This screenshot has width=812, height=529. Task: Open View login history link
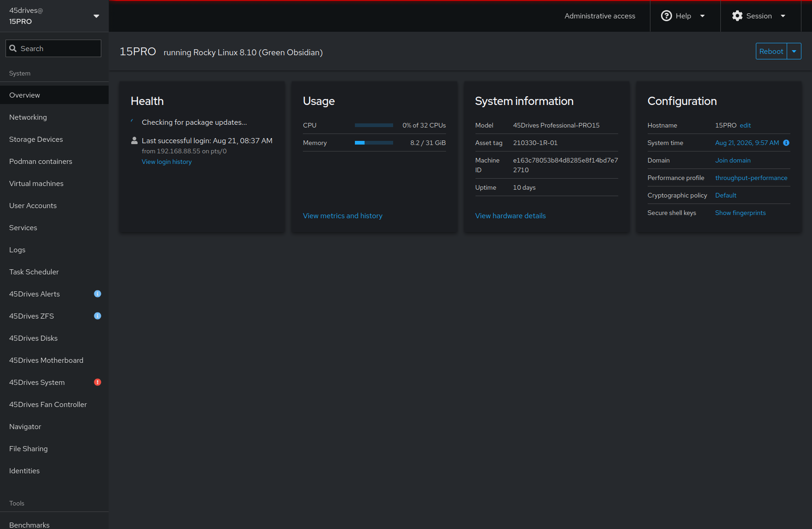tap(167, 162)
